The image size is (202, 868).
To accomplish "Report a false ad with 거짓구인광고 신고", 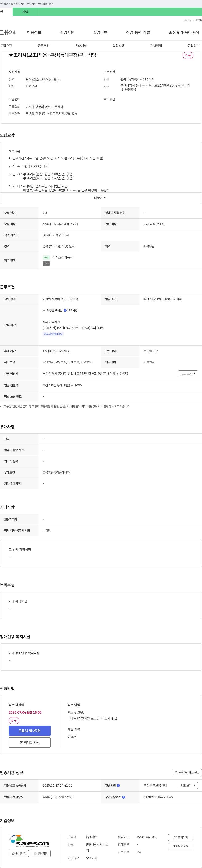I will pos(187,773).
